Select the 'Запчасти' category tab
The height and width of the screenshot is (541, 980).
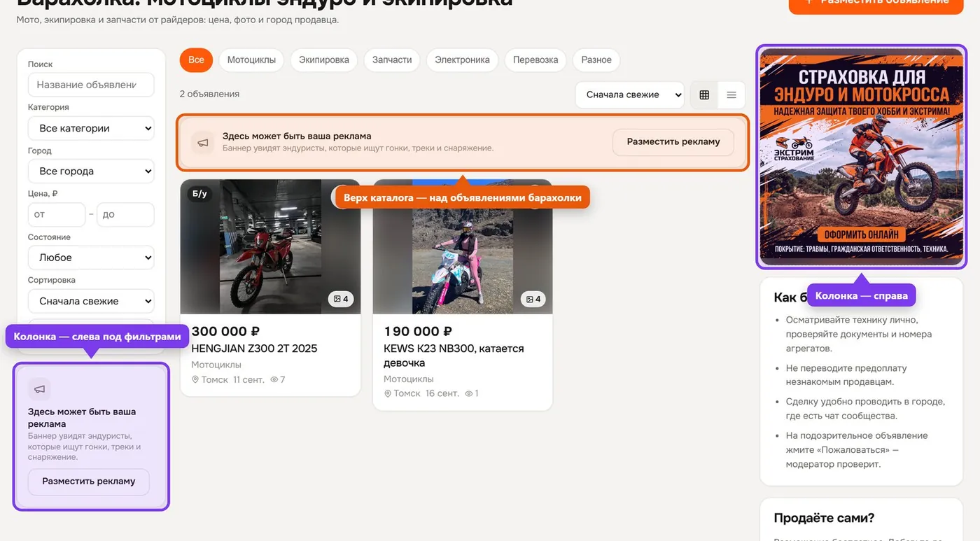(392, 60)
